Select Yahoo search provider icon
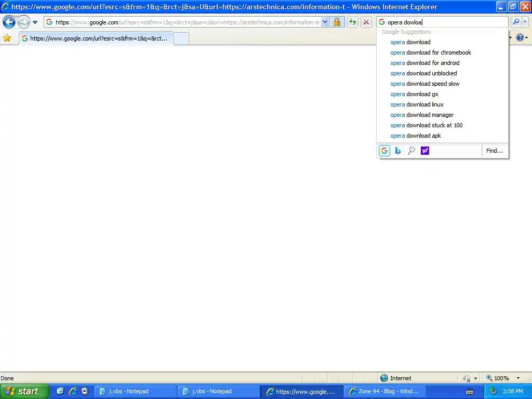 [425, 151]
